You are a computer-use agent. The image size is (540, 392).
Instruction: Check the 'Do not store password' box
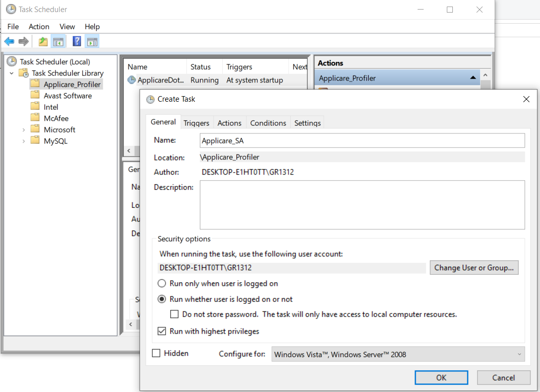click(174, 314)
